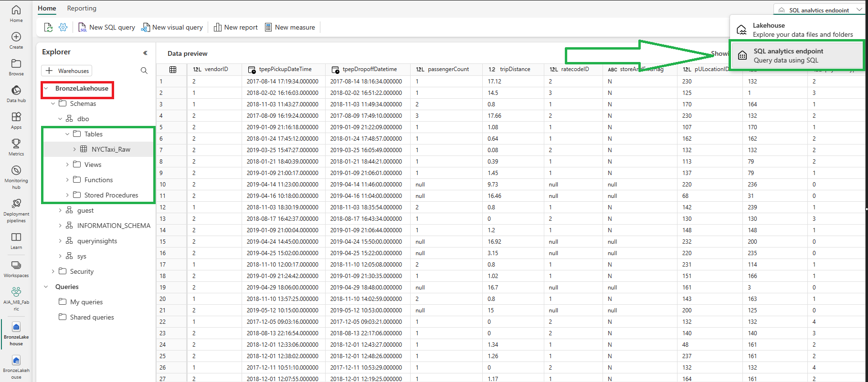This screenshot has height=382, width=868.
Task: Click the passengerCount column header
Action: point(446,69)
